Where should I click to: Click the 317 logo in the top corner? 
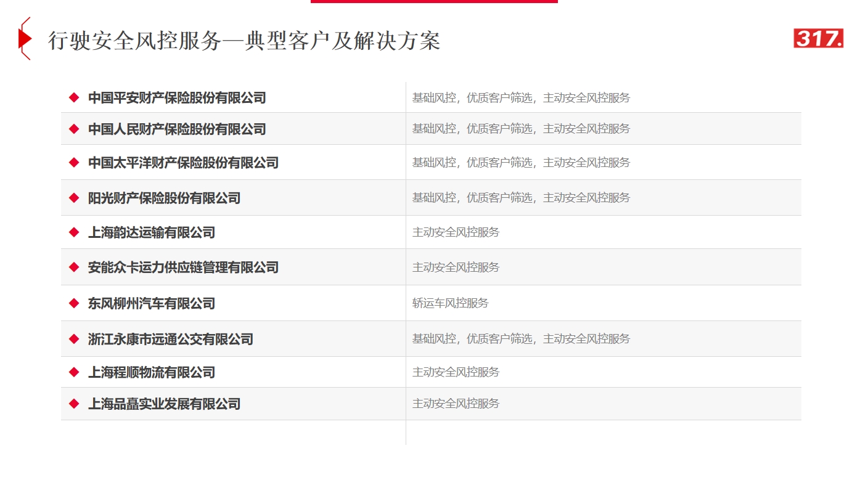tap(818, 38)
